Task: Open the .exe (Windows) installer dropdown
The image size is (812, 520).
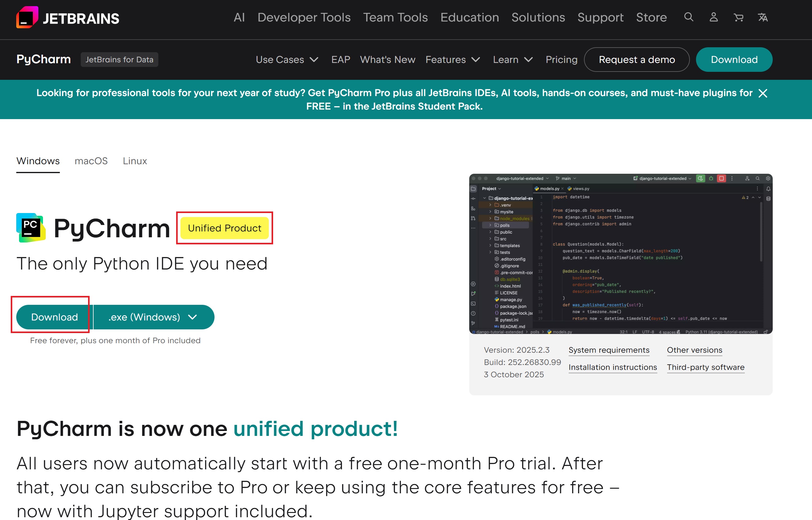Action: coord(153,317)
